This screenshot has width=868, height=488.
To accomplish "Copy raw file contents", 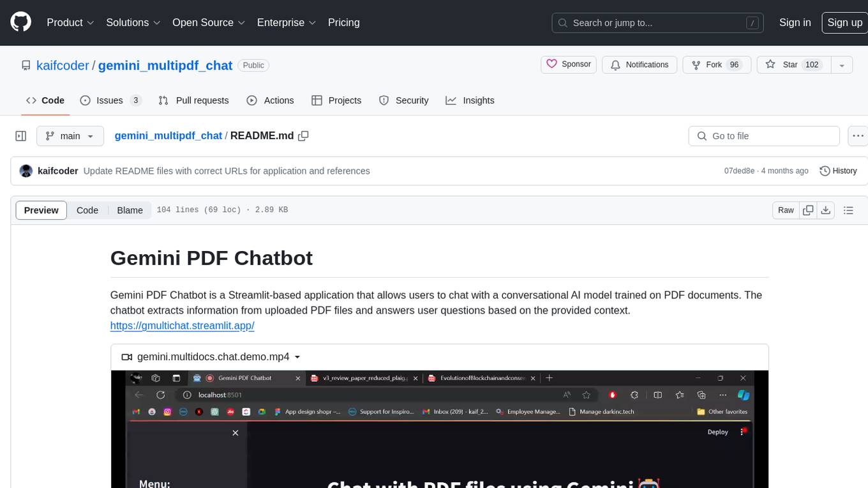I will point(808,210).
